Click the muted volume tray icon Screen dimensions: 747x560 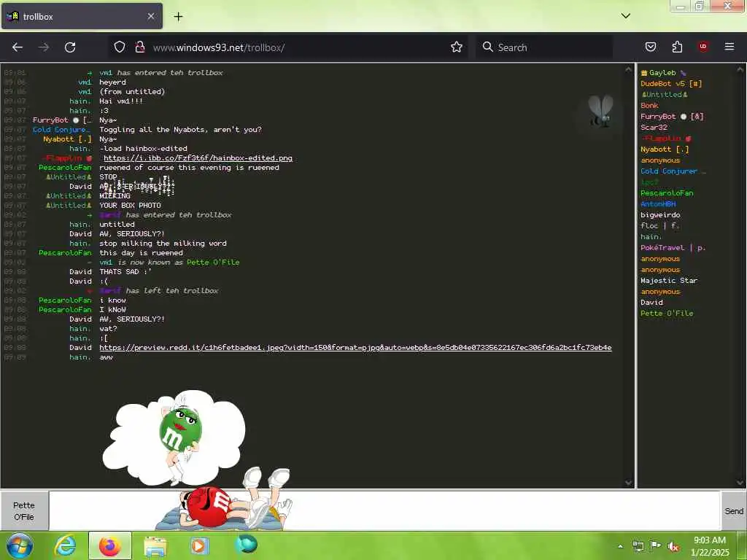tap(673, 547)
